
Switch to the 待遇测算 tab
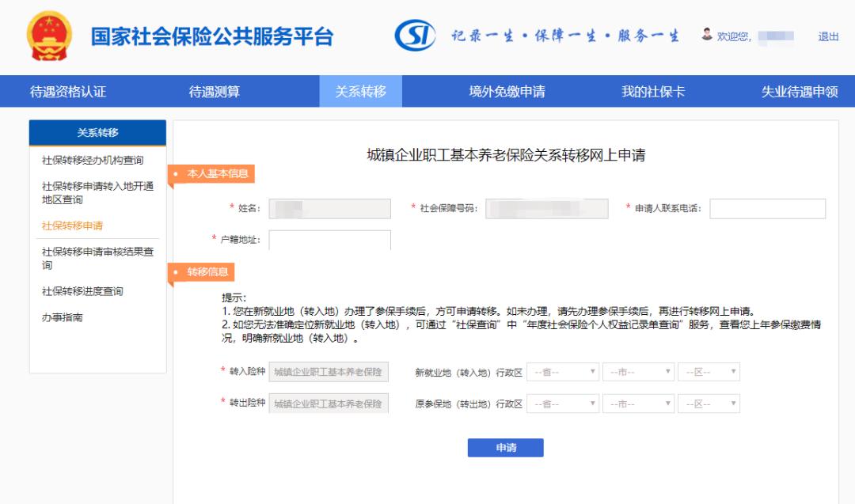pos(216,92)
